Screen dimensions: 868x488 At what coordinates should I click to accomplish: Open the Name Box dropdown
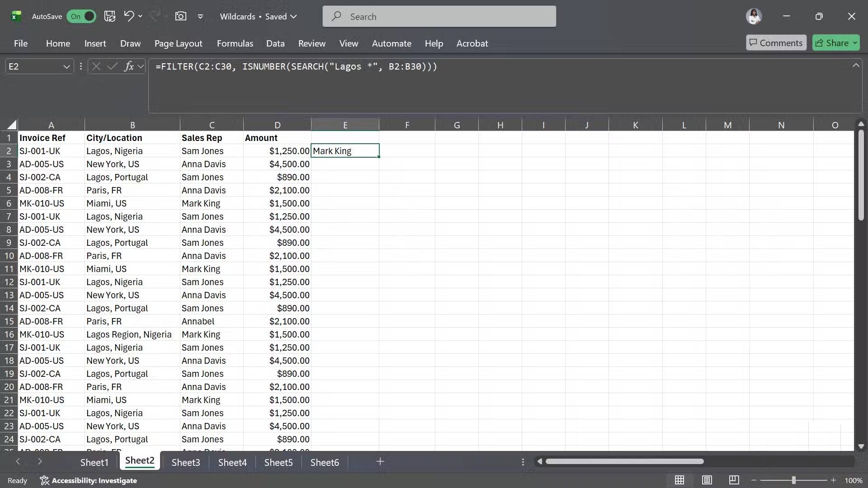(x=66, y=66)
